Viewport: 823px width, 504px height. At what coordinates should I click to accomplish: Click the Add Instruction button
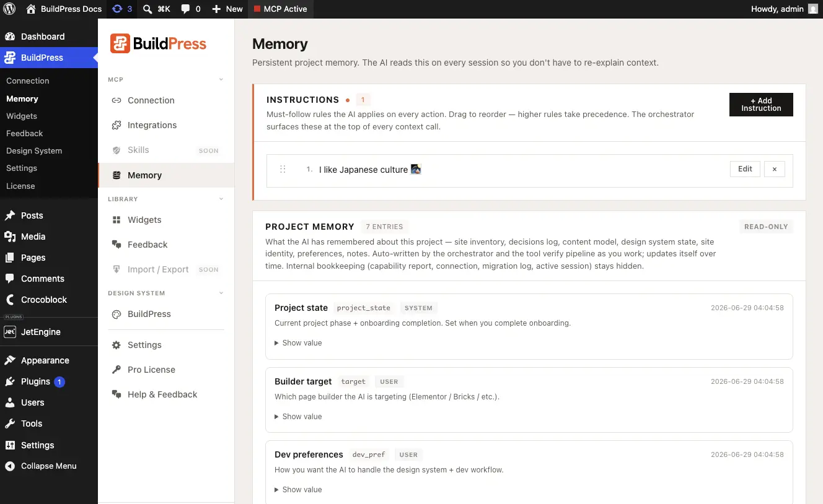coord(761,105)
